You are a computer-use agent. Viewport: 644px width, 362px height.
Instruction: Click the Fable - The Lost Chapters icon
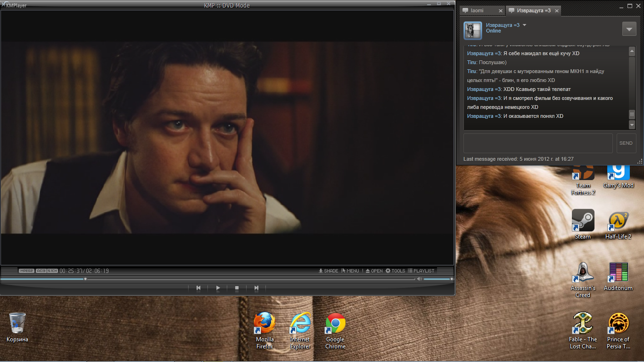583,331
